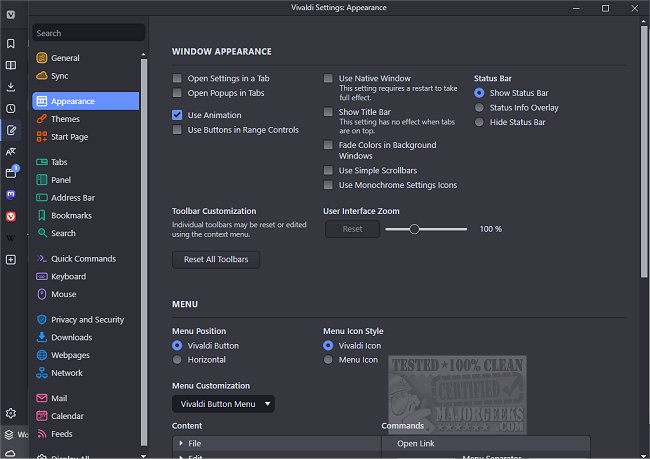The height and width of the screenshot is (459, 650).
Task: Open Privacy and Security settings
Action: tap(87, 320)
